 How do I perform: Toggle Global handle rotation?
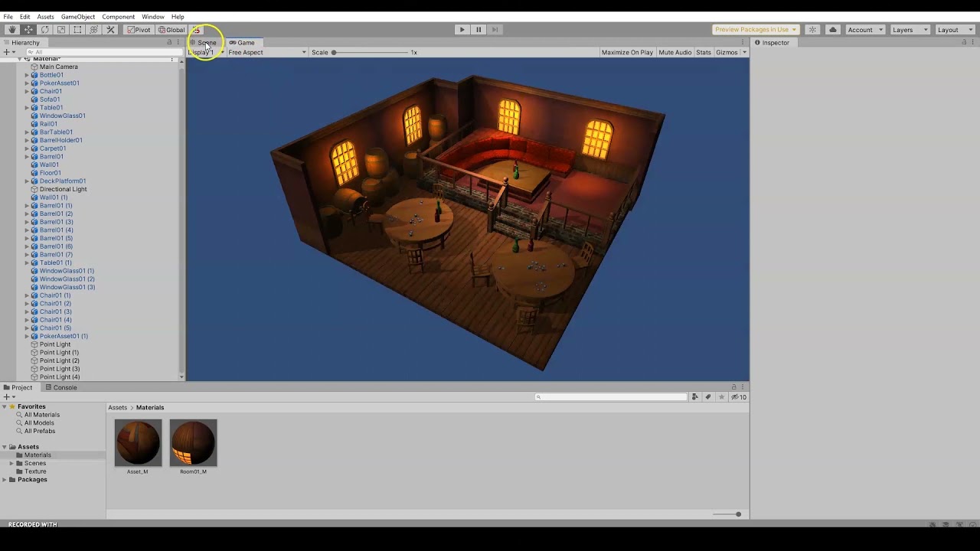pyautogui.click(x=171, y=30)
